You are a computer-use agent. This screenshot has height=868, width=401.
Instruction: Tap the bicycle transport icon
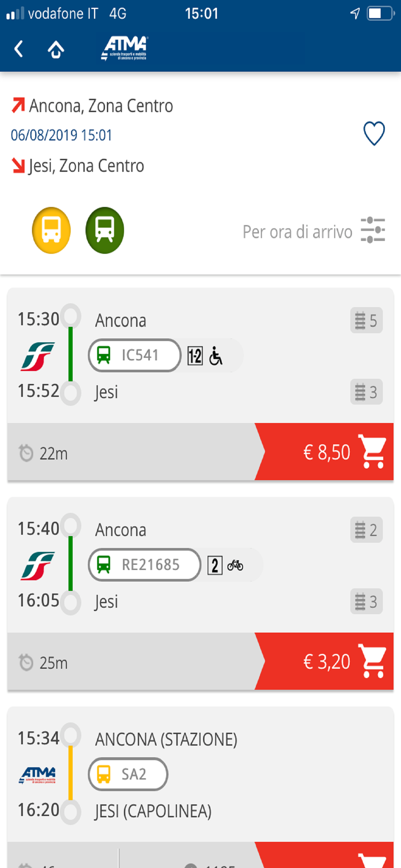coord(235,565)
